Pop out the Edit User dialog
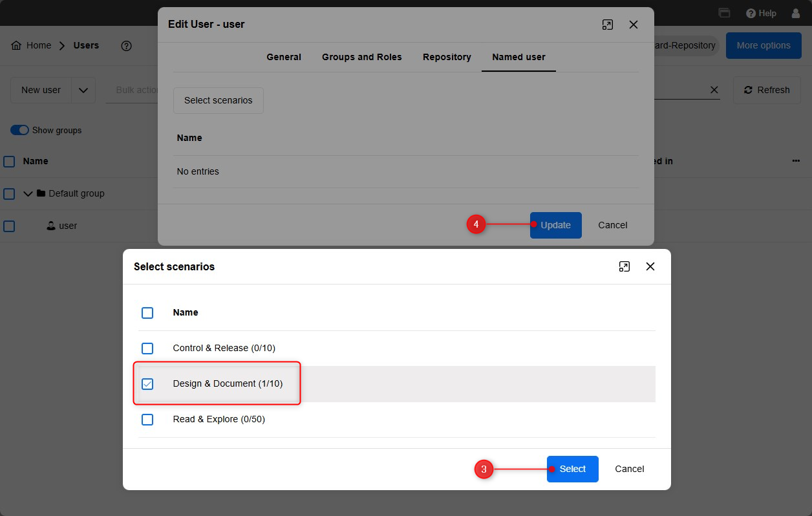 click(607, 25)
